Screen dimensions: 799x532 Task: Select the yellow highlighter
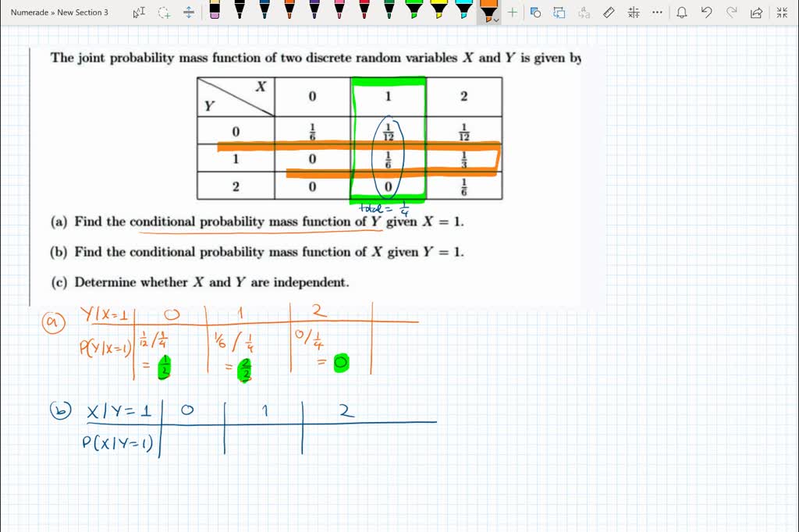439,10
